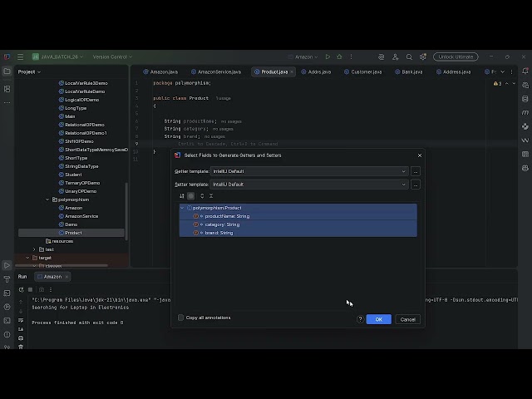
Task: Switch to Amazon.java tab
Action: pyautogui.click(x=160, y=72)
